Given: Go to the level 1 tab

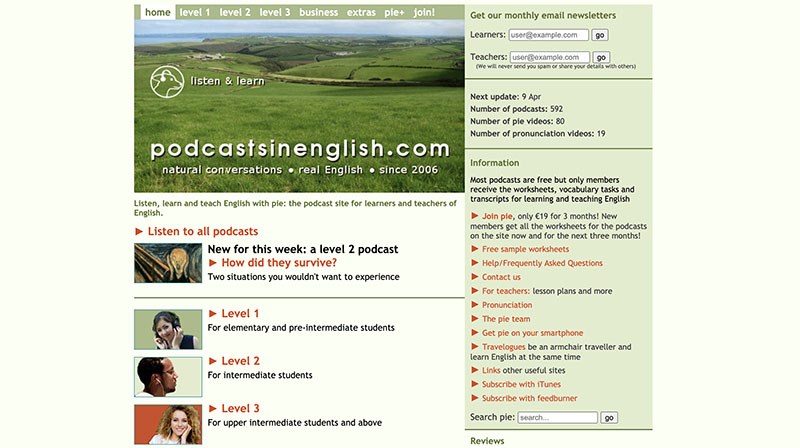Looking at the screenshot, I should pos(194,12).
